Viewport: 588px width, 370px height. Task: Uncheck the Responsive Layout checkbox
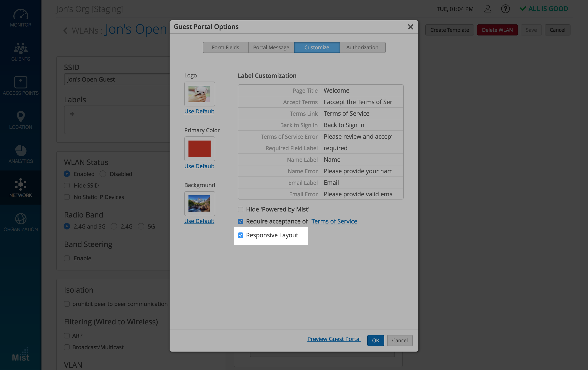click(241, 235)
